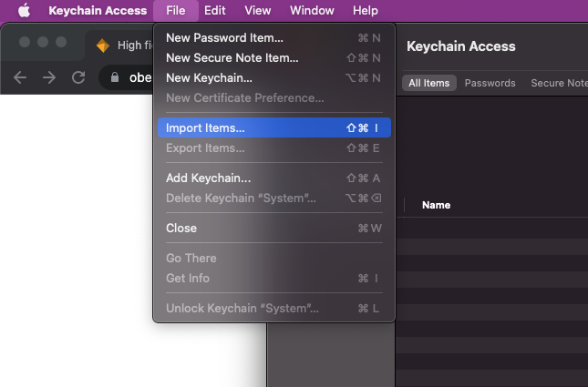The height and width of the screenshot is (387, 588).
Task: Switch to the Passwords tab
Action: point(490,83)
